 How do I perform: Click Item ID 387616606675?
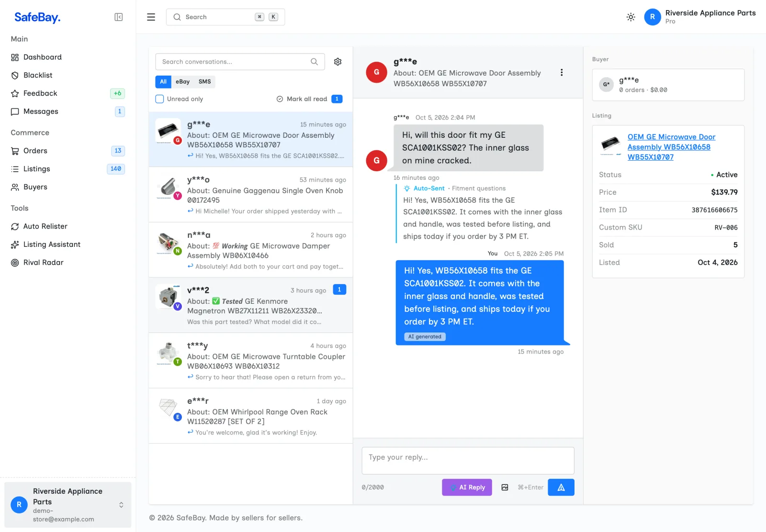point(714,210)
